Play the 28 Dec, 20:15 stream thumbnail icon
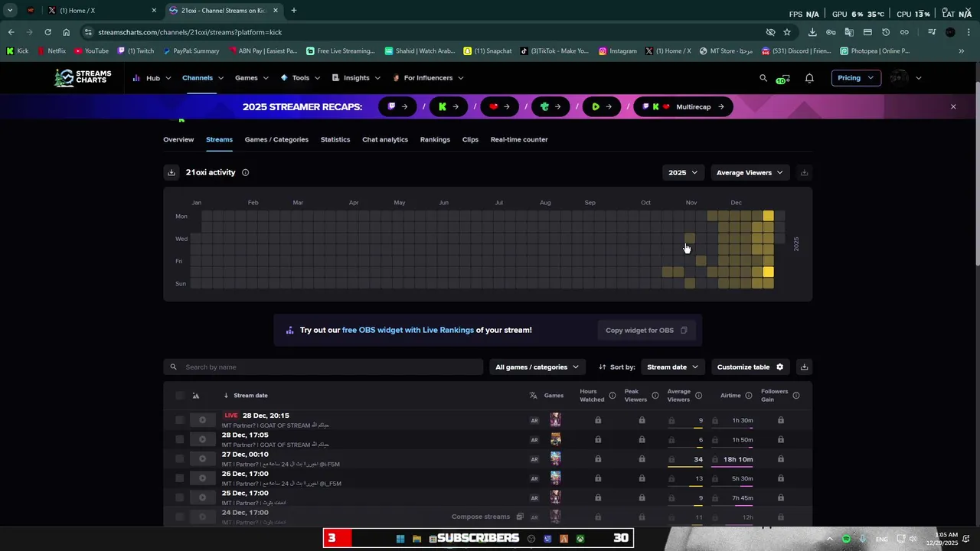 coord(202,420)
